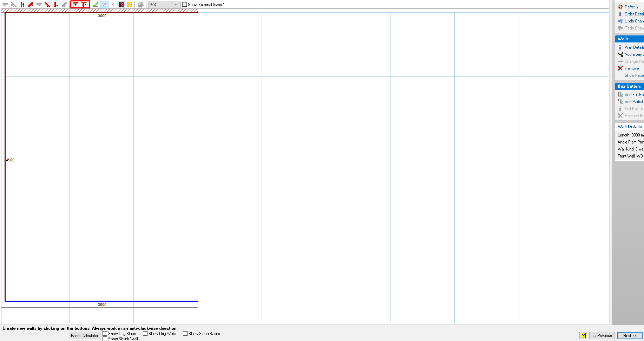644x341 pixels.
Task: Click Refresh in the side panel
Action: [x=631, y=7]
